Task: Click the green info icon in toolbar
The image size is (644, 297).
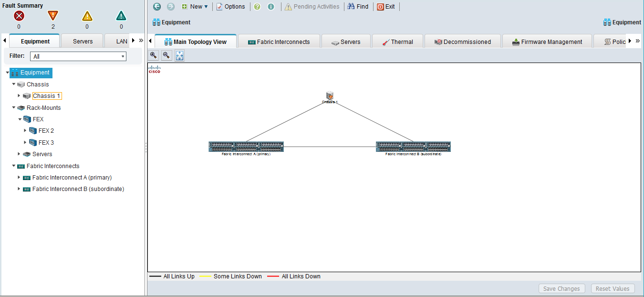Action: point(271,7)
